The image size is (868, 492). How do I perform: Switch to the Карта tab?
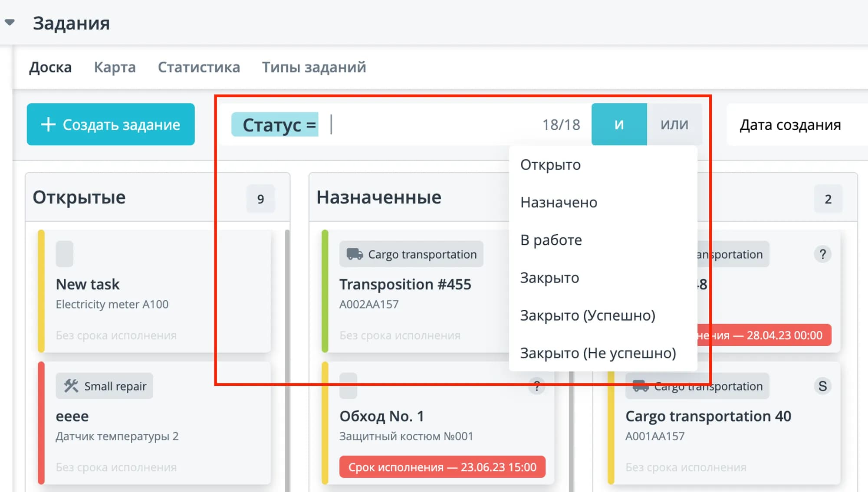point(115,67)
